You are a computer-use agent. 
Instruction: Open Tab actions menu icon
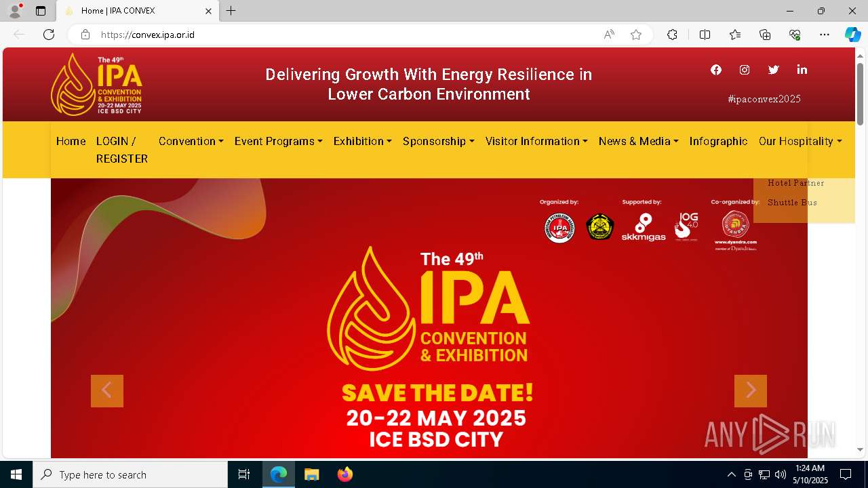(x=41, y=11)
